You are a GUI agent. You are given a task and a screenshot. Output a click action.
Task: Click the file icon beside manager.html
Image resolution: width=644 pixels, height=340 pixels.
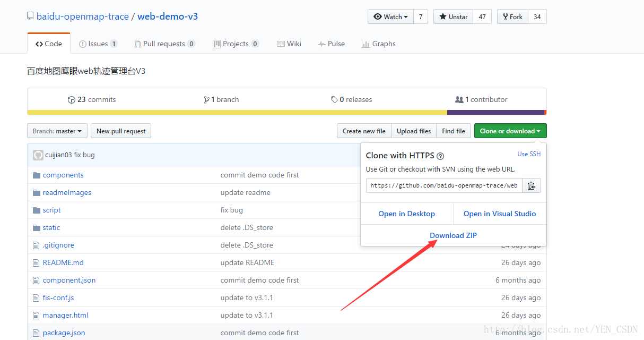coord(37,316)
